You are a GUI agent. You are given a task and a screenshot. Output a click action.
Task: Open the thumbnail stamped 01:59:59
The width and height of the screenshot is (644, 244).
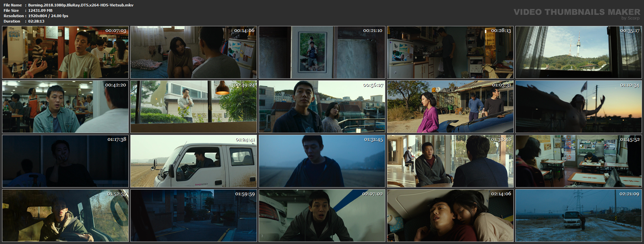pyautogui.click(x=194, y=215)
